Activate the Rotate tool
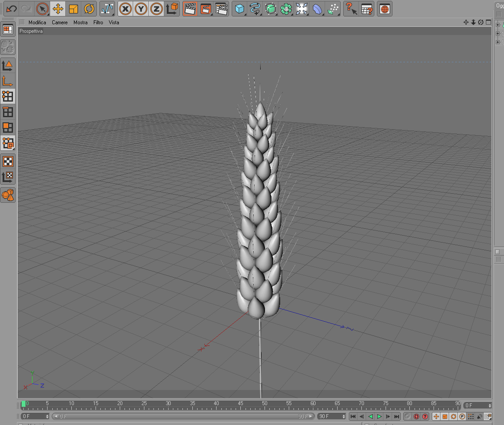 (x=89, y=9)
